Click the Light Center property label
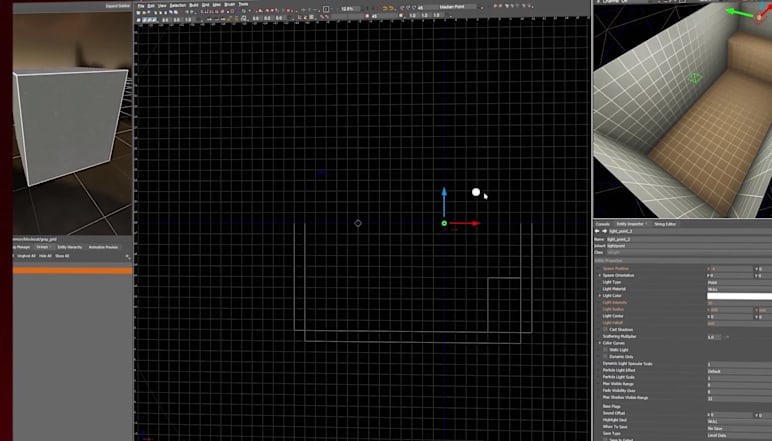 pyautogui.click(x=613, y=316)
